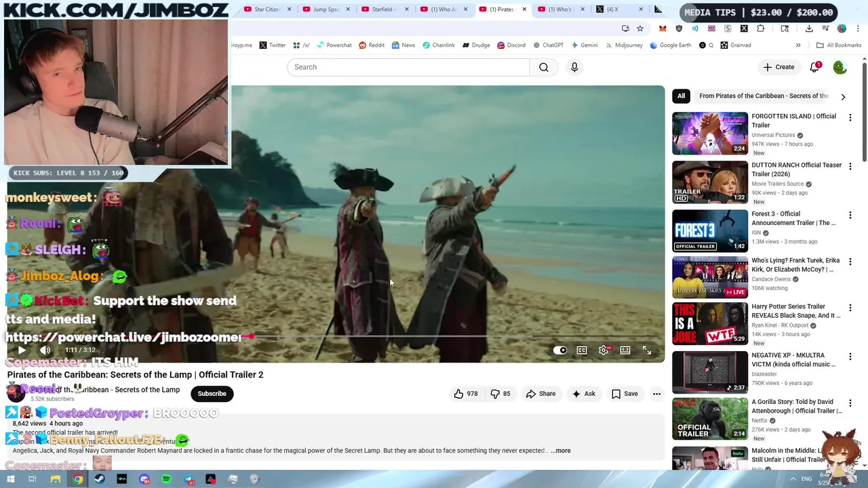This screenshot has width=868, height=488.
Task: Show next recommendation chips with arrow
Action: (843, 97)
